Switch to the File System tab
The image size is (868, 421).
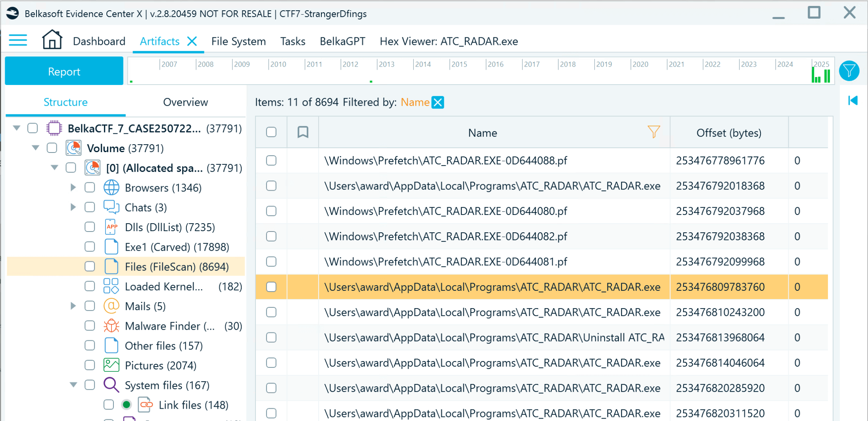coord(238,41)
